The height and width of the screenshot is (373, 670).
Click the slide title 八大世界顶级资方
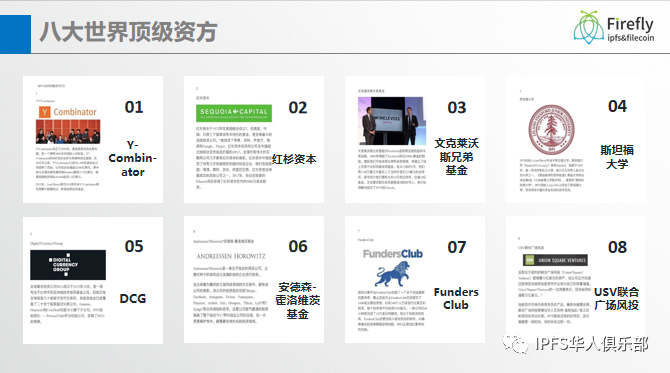129,32
